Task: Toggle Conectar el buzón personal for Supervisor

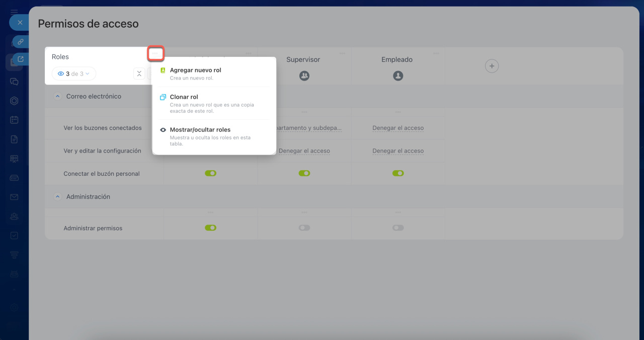Action: (304, 173)
